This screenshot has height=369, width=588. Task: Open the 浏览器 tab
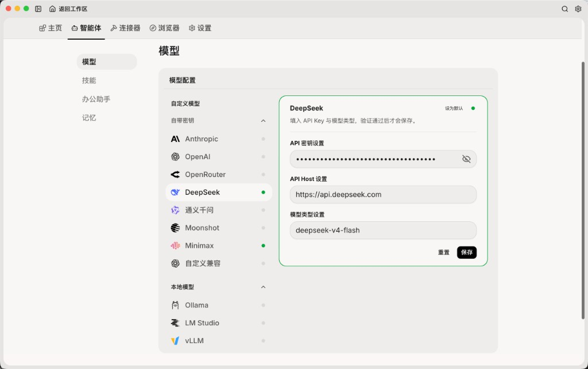coord(164,28)
